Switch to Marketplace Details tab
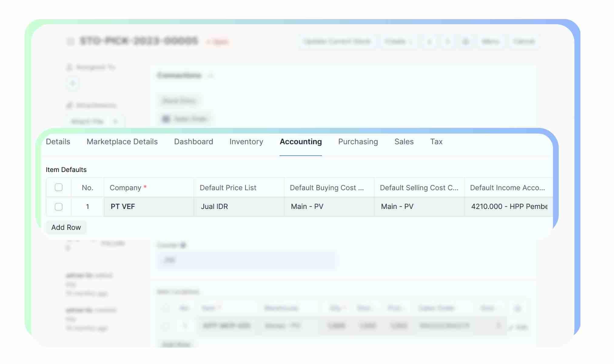 [x=122, y=142]
